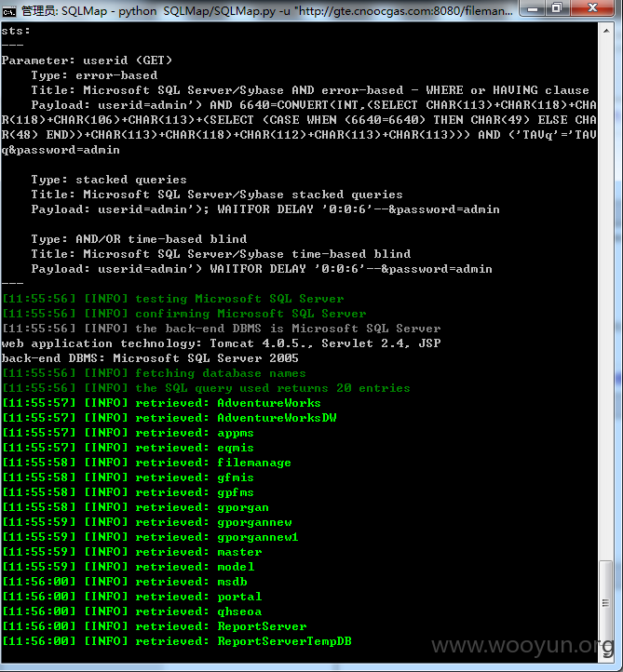This screenshot has width=623, height=672.
Task: Click the stacked queries Title line
Action: (x=217, y=195)
